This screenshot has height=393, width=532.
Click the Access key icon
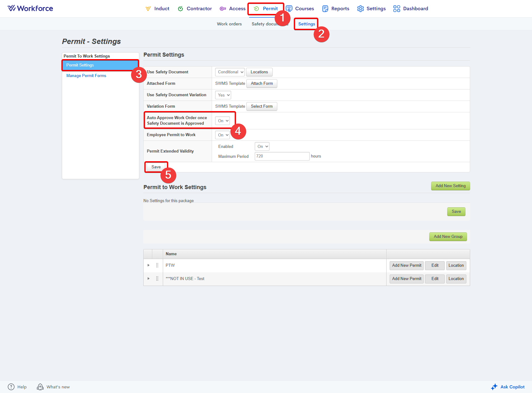[x=223, y=9]
